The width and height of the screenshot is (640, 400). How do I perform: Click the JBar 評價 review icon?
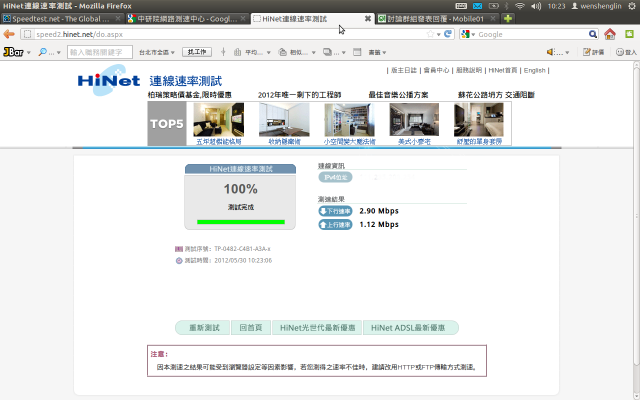pyautogui.click(x=593, y=52)
